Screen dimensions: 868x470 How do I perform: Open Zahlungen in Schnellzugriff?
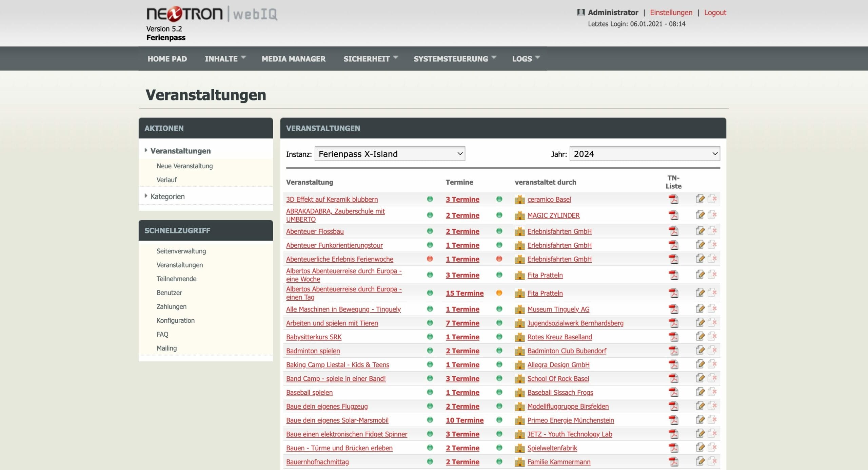click(171, 306)
